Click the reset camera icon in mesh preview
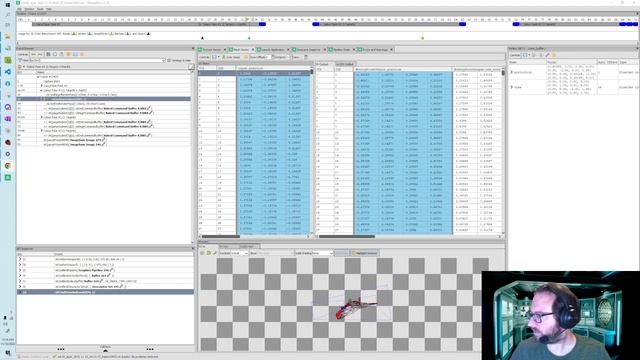The height and width of the screenshot is (360, 640). click(202, 253)
